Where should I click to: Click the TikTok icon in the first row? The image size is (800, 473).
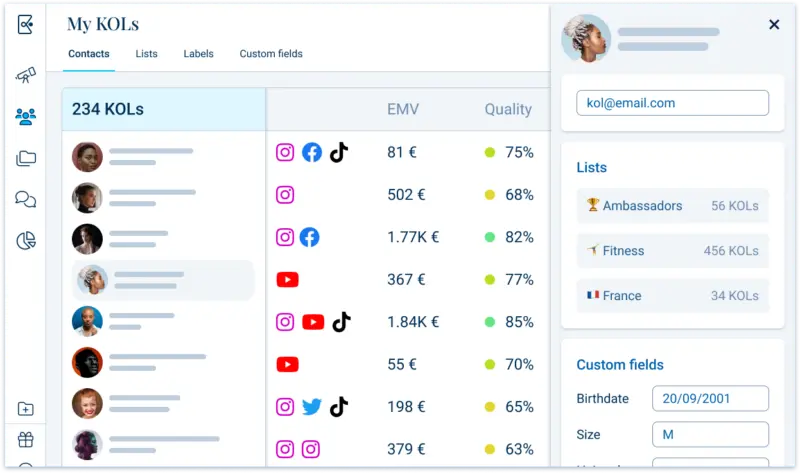pos(339,153)
